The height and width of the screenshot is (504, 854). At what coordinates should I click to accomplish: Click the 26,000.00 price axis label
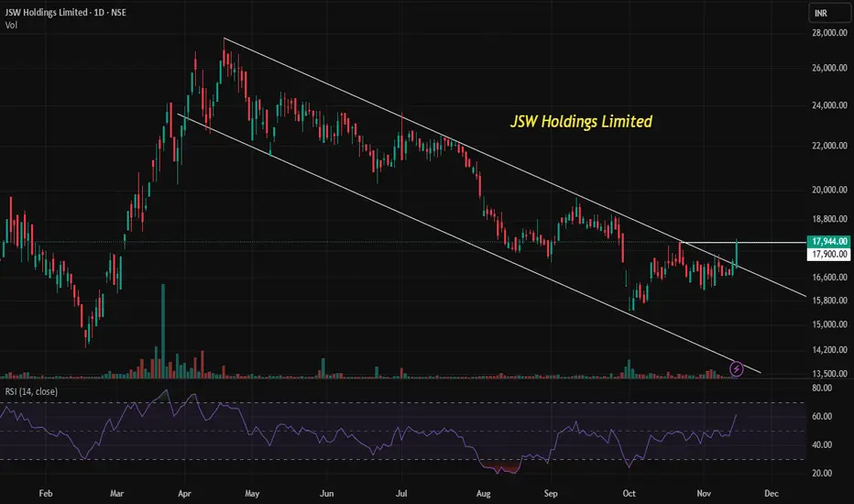click(x=829, y=68)
